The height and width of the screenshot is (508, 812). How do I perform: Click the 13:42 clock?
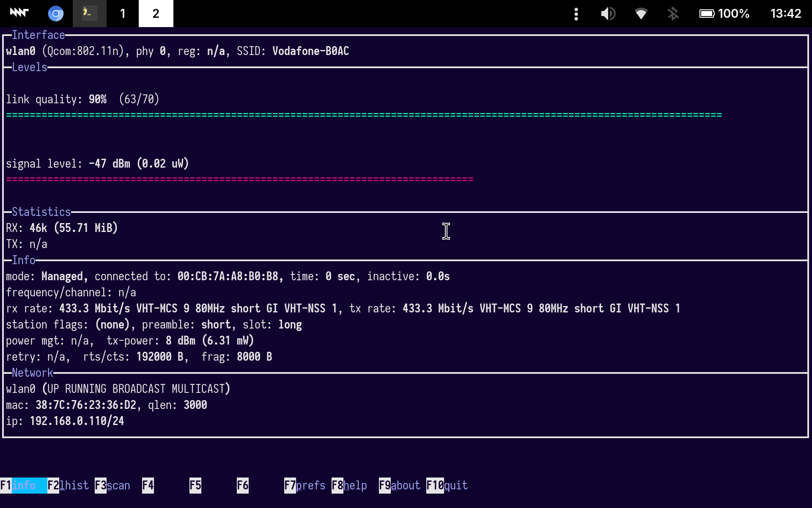tap(785, 14)
